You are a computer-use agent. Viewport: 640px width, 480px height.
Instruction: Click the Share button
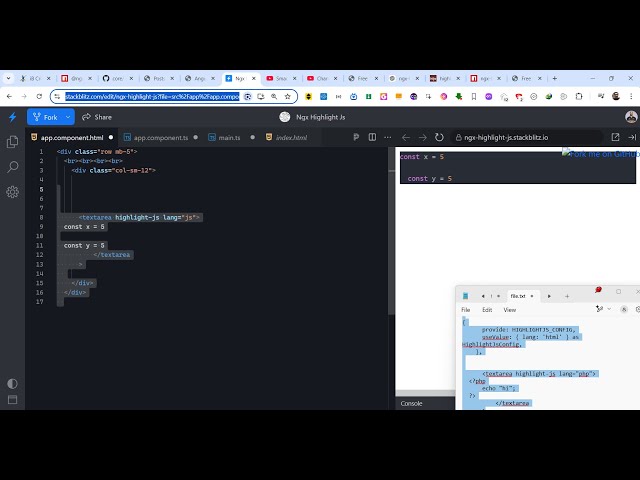coord(97,117)
